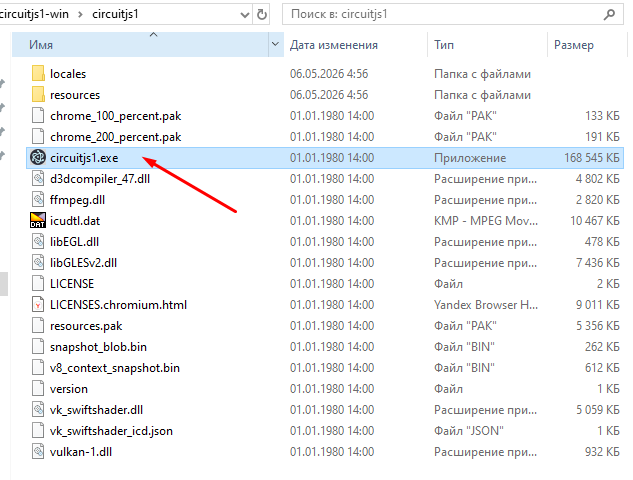The width and height of the screenshot is (633, 480).
Task: Click the search magnifier icon
Action: click(609, 15)
